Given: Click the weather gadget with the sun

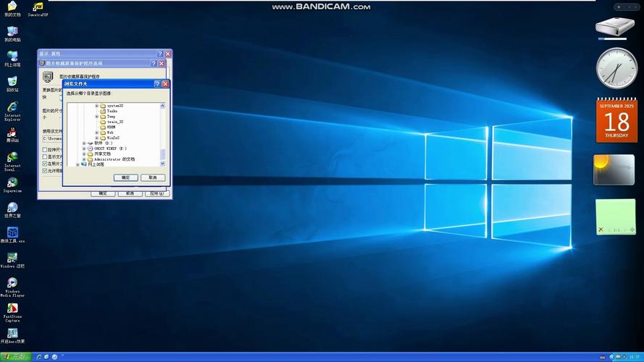Looking at the screenshot, I should [614, 169].
